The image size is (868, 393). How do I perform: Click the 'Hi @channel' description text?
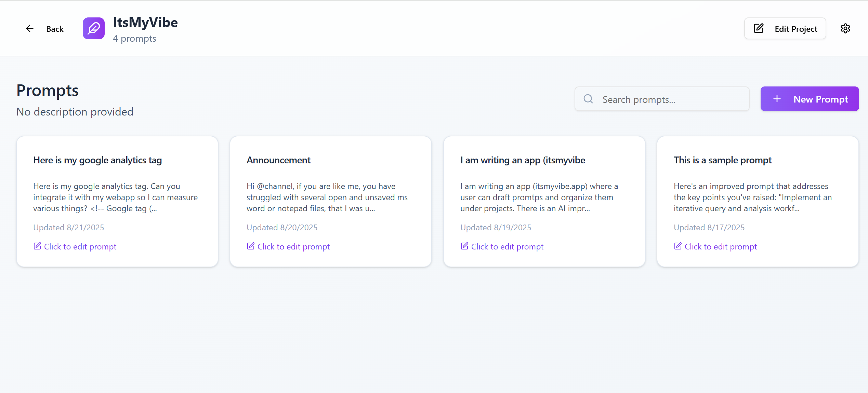pyautogui.click(x=327, y=198)
